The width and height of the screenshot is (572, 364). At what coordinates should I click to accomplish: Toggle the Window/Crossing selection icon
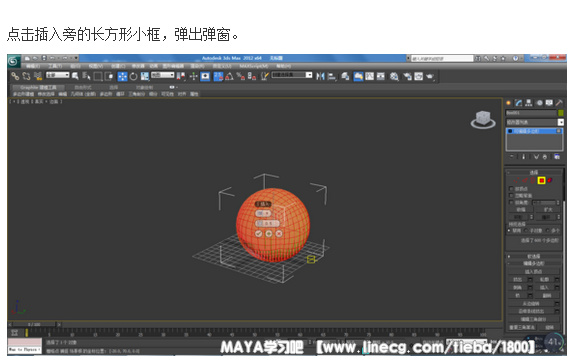[109, 76]
